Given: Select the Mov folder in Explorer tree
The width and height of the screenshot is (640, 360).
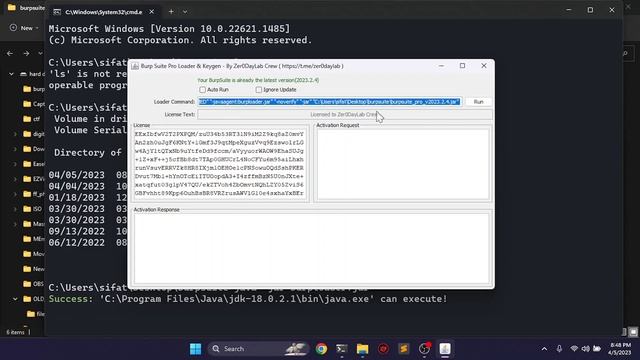Looking at the screenshot, I should 34,254.
